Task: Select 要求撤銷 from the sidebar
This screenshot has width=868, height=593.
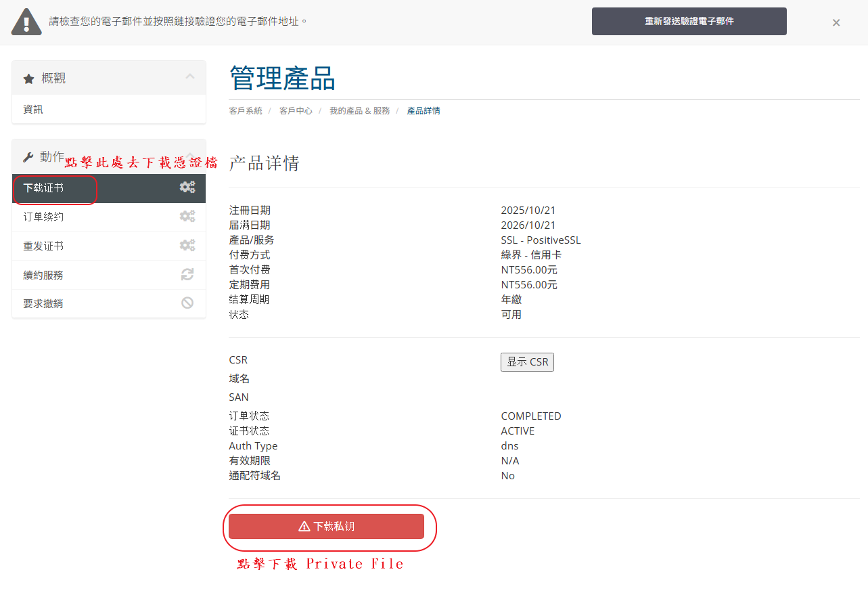Action: coord(43,304)
